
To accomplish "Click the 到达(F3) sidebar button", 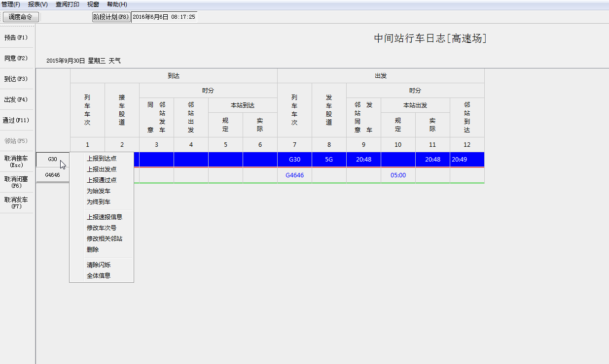I will (x=16, y=78).
